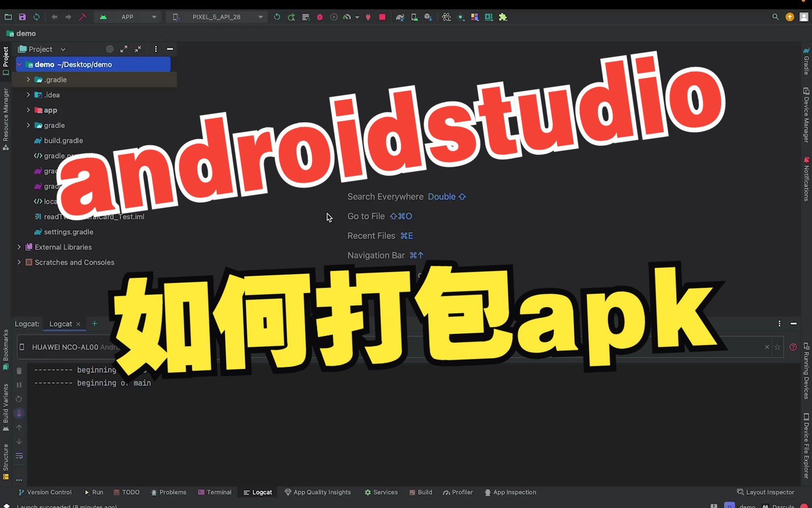The width and height of the screenshot is (812, 508).
Task: Click Collapse All in Project panel
Action: coord(138,49)
